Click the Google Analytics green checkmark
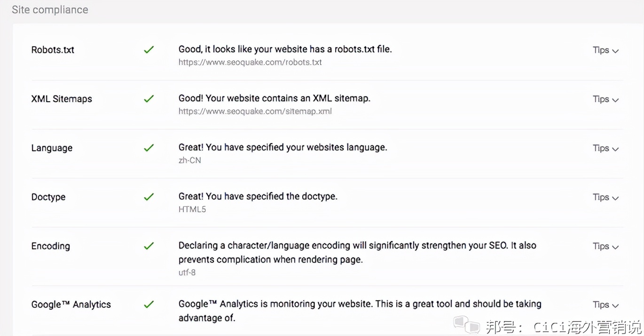This screenshot has height=336, width=644. pos(149,304)
